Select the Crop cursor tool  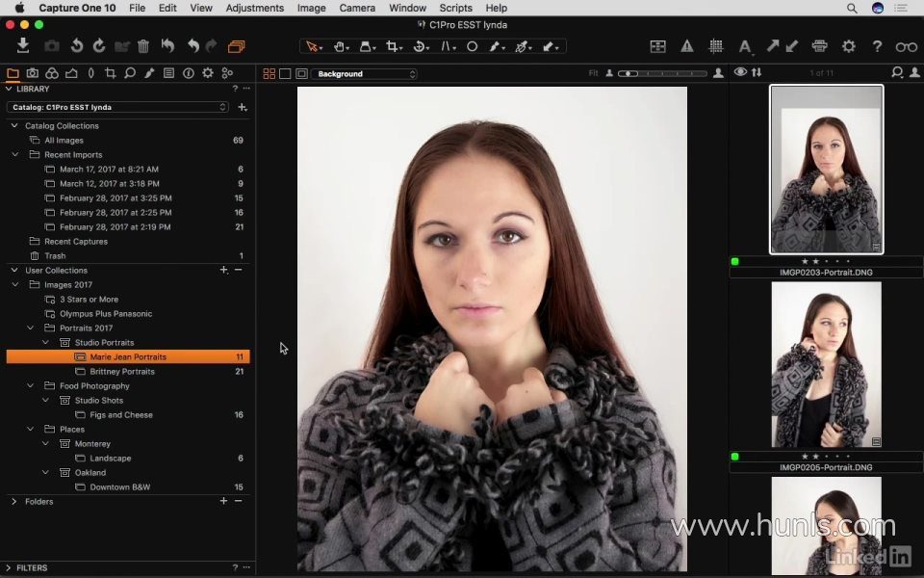tap(393, 46)
